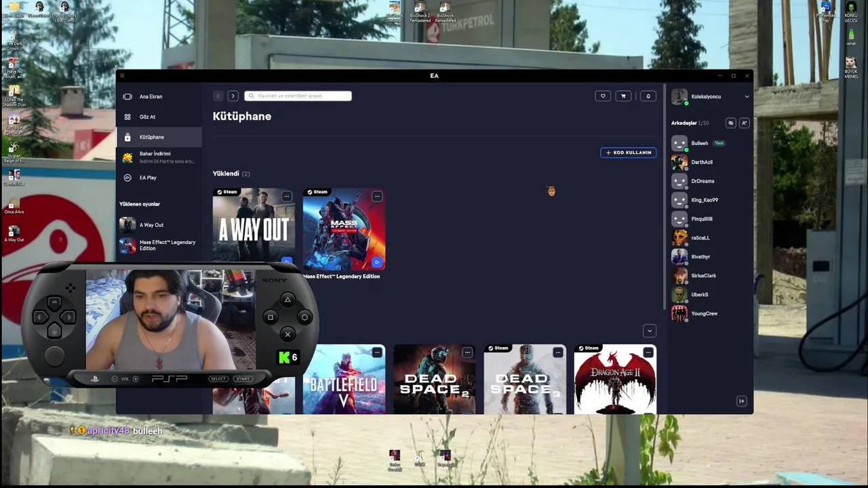
Task: Select BioShock 2 Remastered desktop icon
Action: point(420,12)
